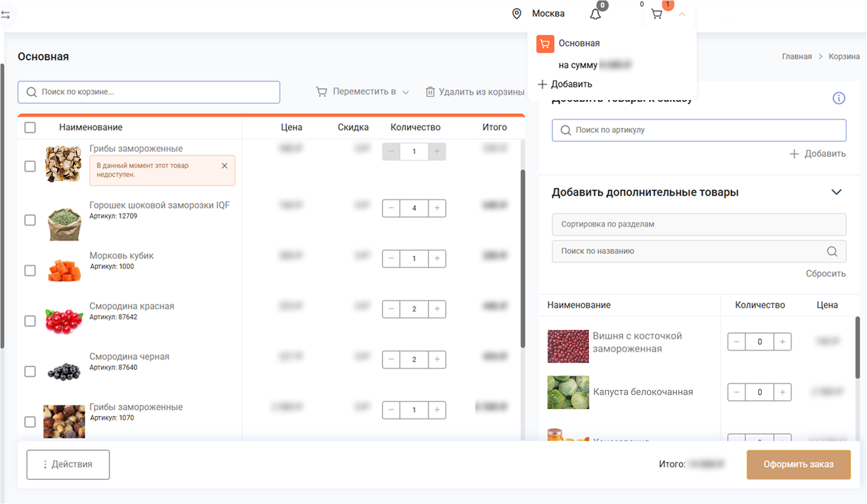Increase quantity of Морковь кубик
Viewport: 867px width, 504px height.
437,259
